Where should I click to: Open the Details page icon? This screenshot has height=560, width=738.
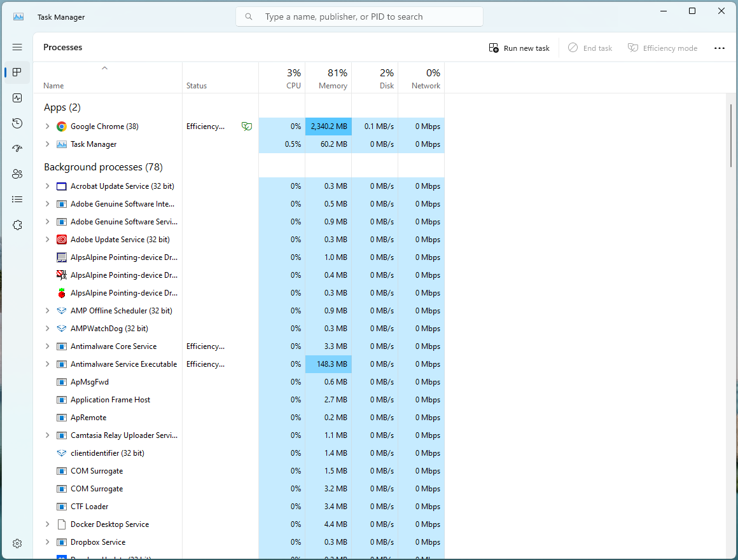pos(17,199)
